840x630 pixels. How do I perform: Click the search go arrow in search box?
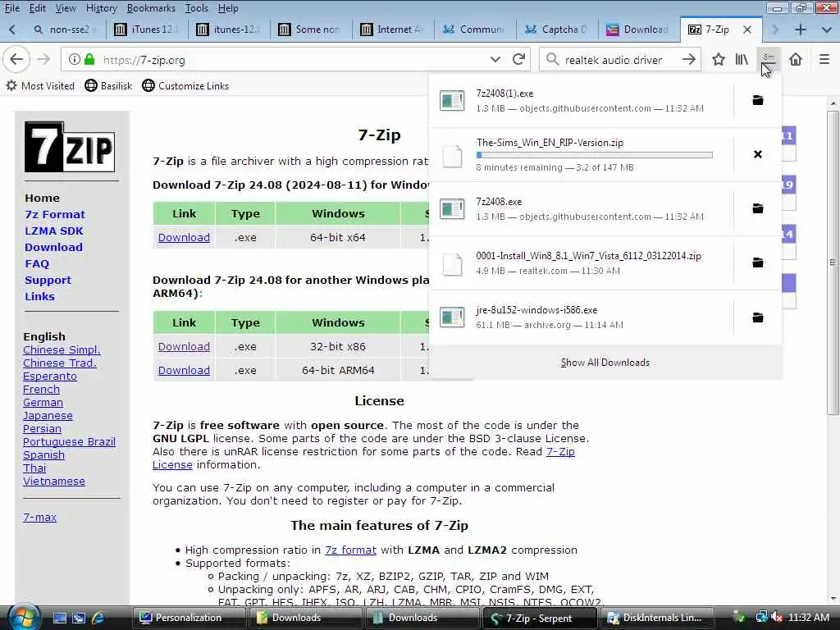pos(689,59)
